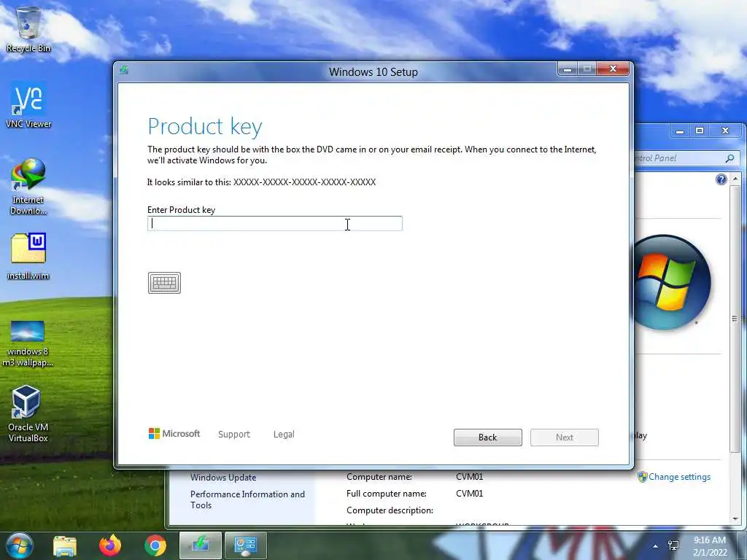Close the Control Panel System window
The width and height of the screenshot is (747, 560).
[x=725, y=131]
